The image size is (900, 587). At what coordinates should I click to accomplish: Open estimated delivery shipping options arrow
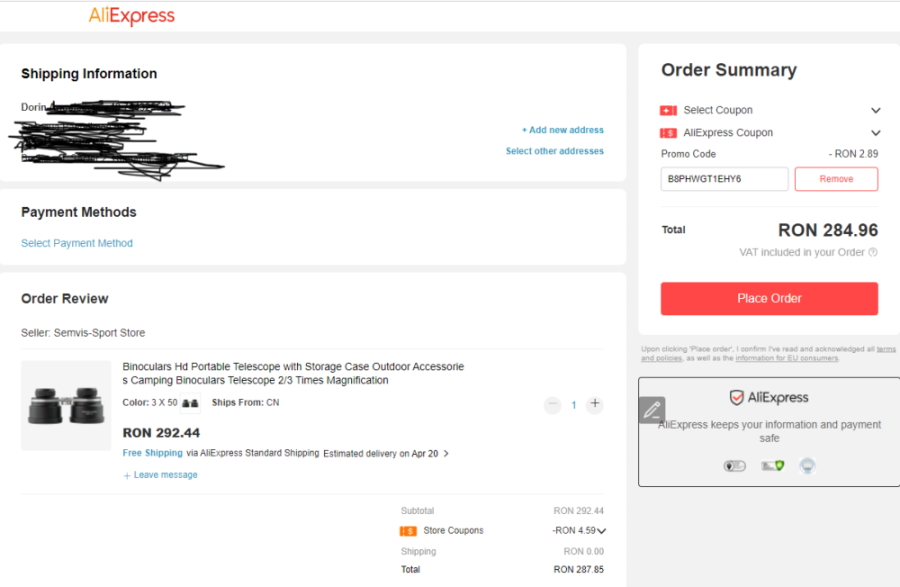446,453
